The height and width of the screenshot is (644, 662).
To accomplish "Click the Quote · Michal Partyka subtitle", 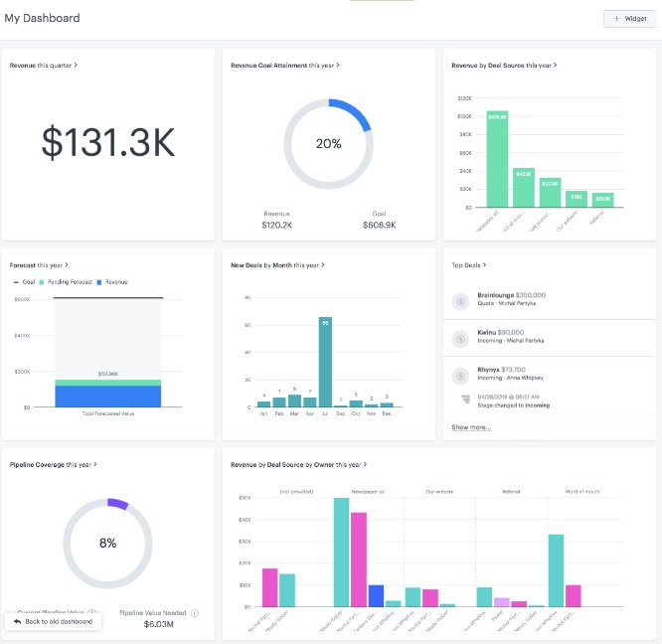I will [x=506, y=303].
